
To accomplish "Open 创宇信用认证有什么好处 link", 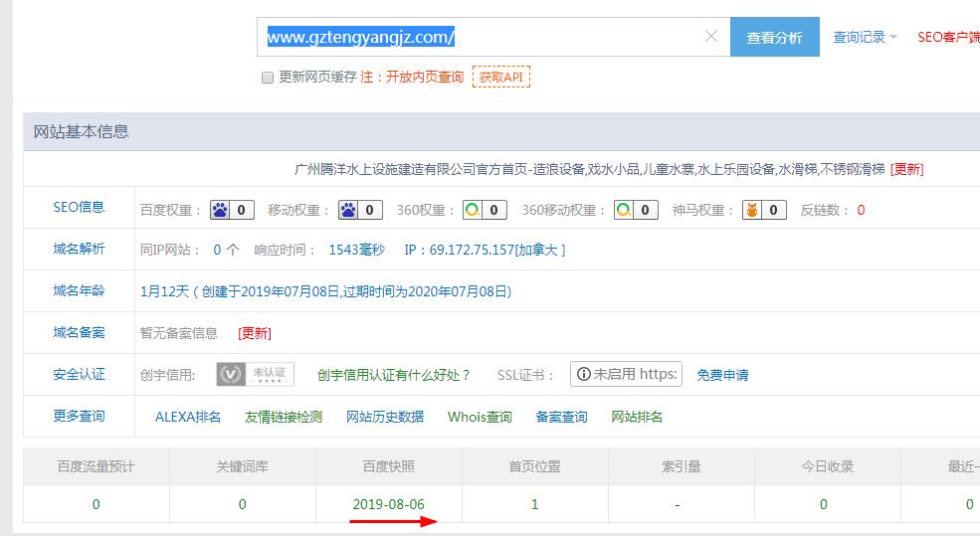I will click(x=393, y=375).
